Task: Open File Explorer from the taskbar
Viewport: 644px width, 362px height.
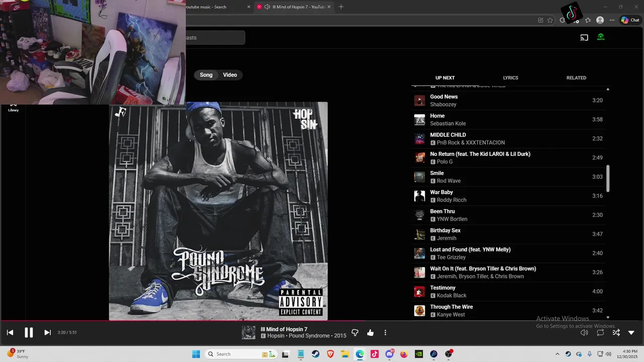Action: click(345, 354)
